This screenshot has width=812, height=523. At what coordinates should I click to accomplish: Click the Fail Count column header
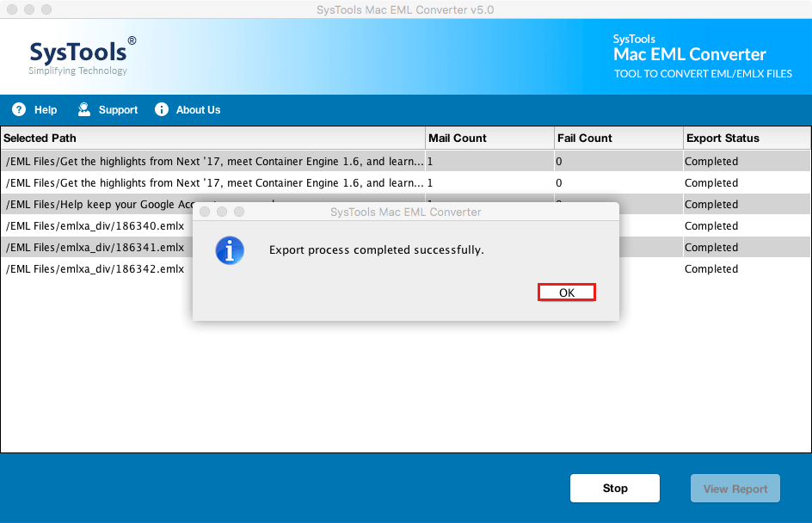point(618,138)
